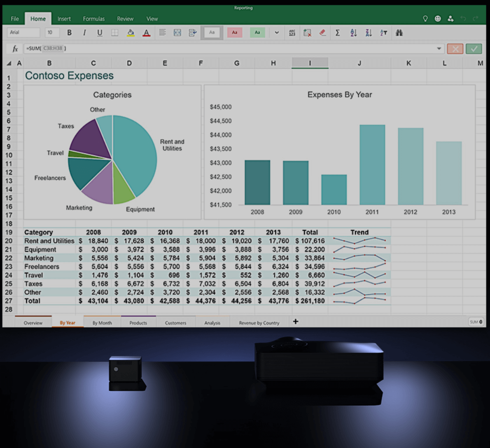Viewport: 490px width, 448px height.
Task: Apply the green Good cell style
Action: [x=257, y=32]
